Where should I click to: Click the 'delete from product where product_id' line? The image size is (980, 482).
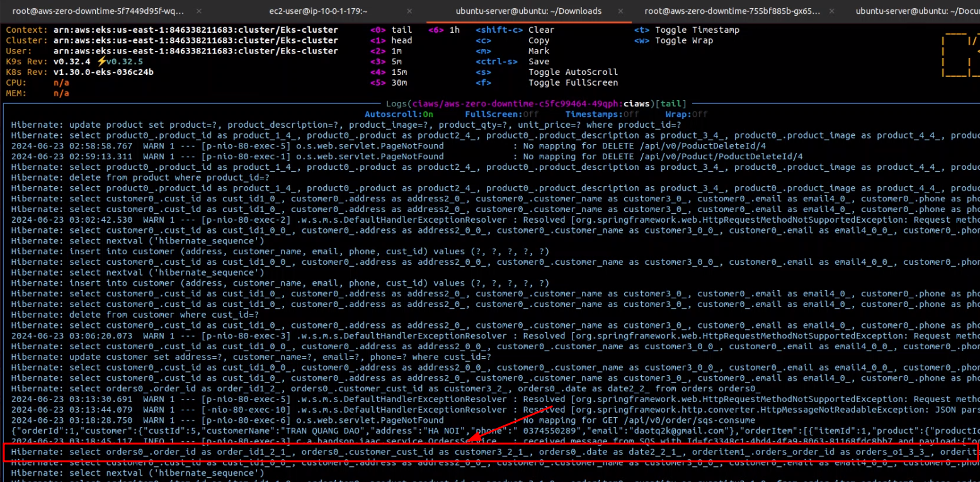140,177
